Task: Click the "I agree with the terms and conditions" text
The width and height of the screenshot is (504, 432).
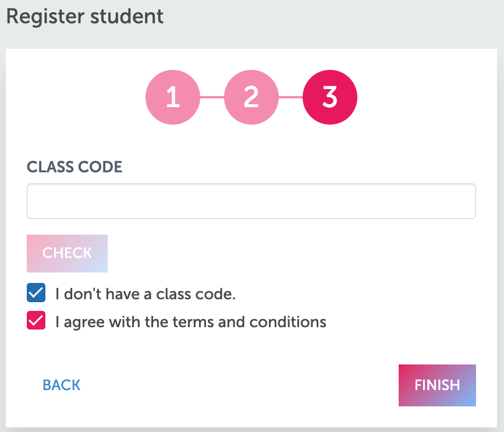Action: coord(191,321)
